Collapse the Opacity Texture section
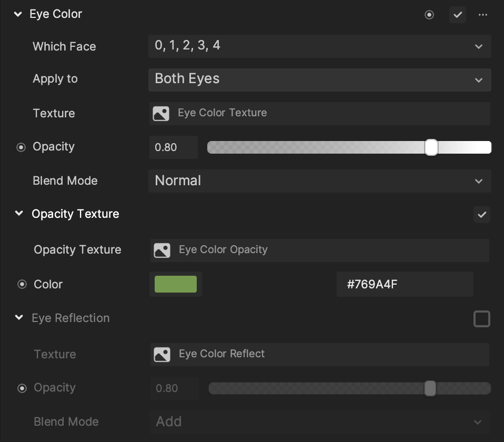The width and height of the screenshot is (504, 442). (19, 213)
